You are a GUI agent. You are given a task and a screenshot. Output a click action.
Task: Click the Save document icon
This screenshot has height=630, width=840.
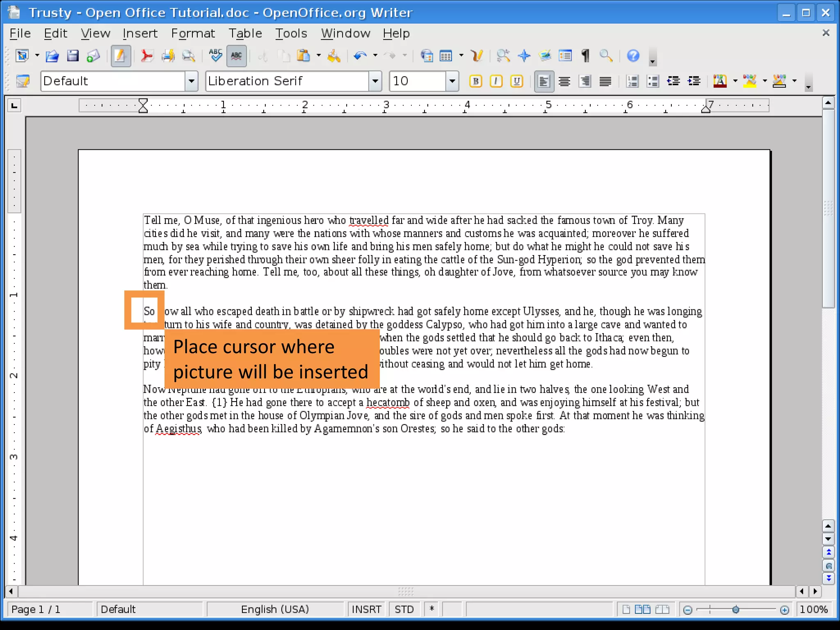(73, 55)
